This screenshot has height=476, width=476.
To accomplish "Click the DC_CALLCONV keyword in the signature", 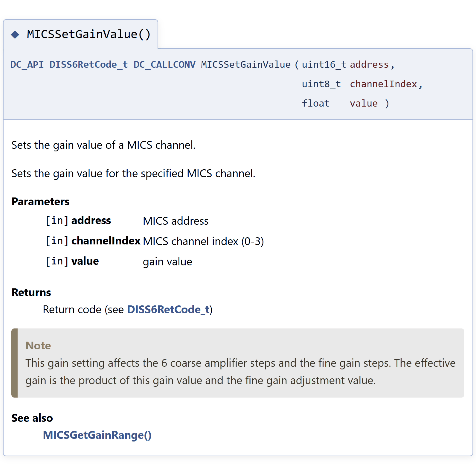I will (x=165, y=65).
